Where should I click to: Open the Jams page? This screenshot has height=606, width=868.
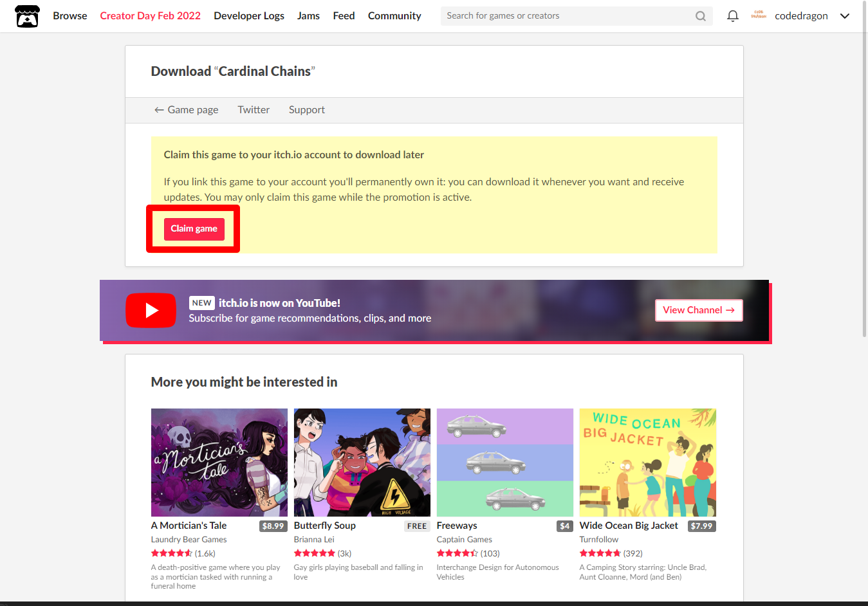coord(308,16)
